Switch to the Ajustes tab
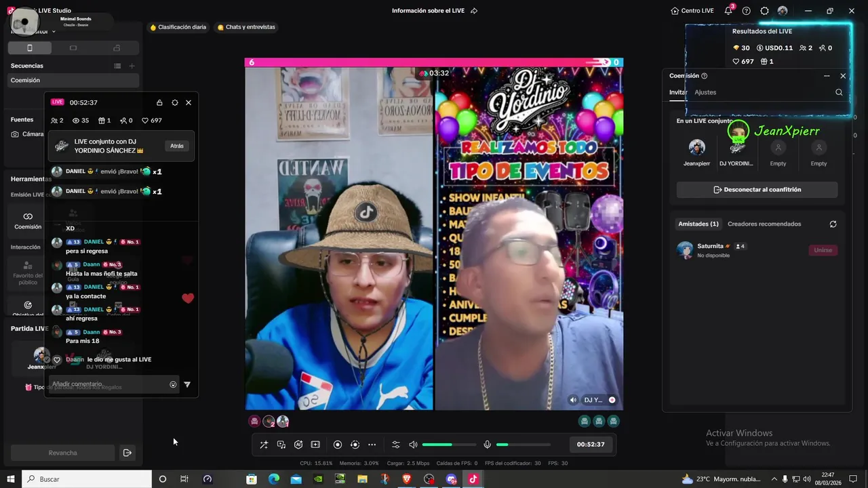The width and height of the screenshot is (868, 488). (705, 92)
